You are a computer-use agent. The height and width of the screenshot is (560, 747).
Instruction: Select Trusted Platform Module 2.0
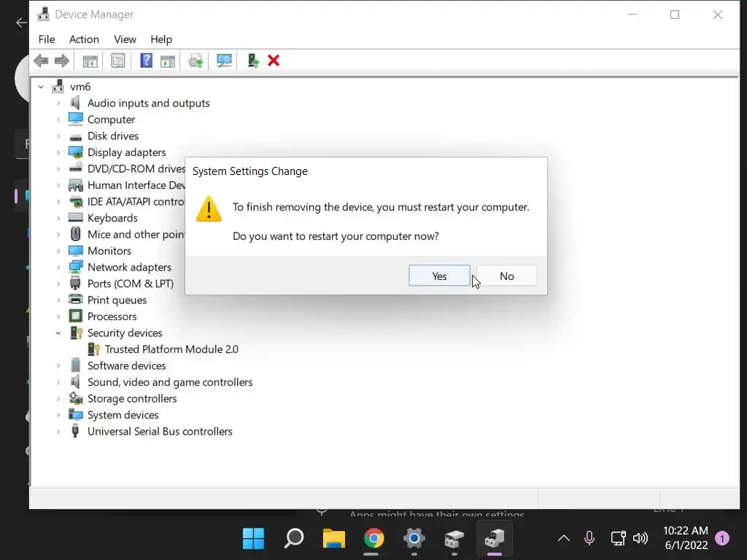click(x=171, y=349)
